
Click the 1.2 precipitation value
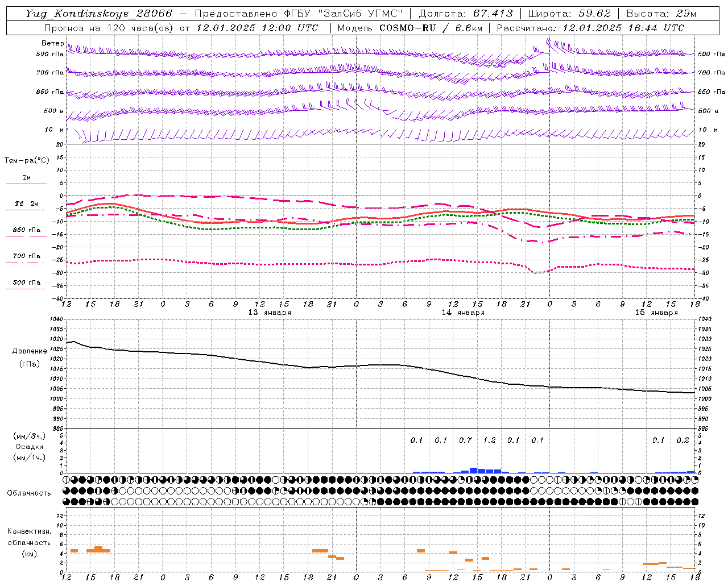point(489,440)
